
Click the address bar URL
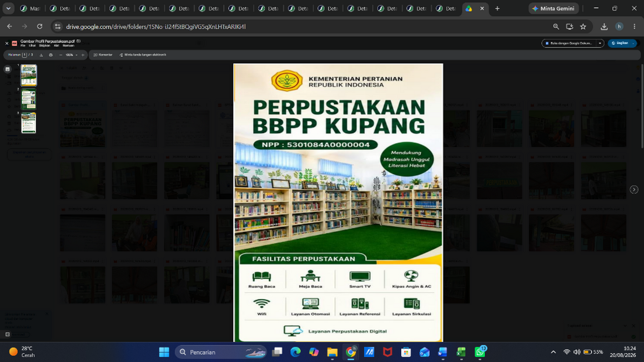click(156, 27)
